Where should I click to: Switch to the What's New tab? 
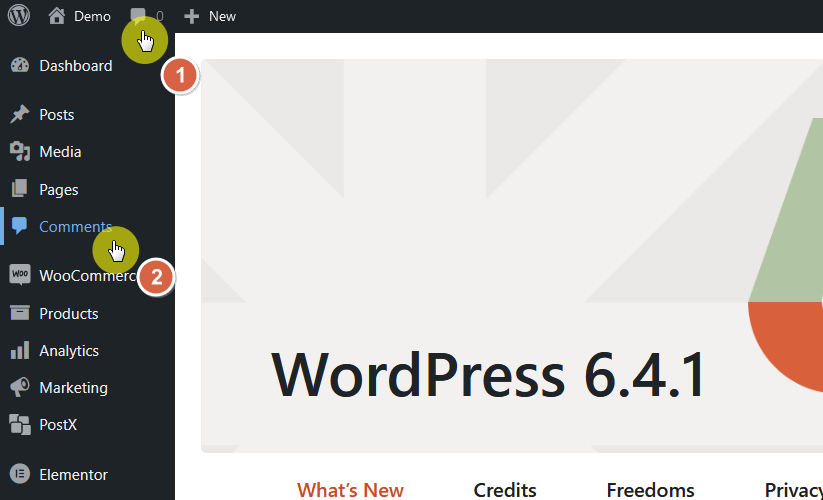pos(350,490)
